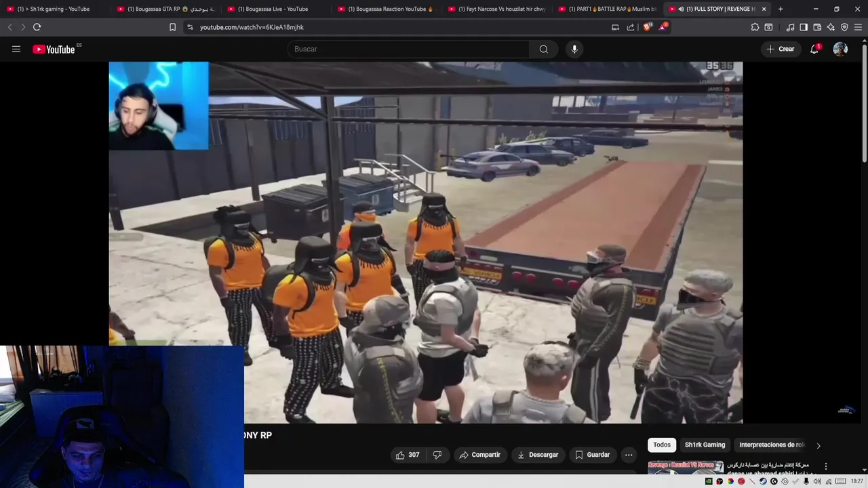Go back with browser back arrow

9,27
